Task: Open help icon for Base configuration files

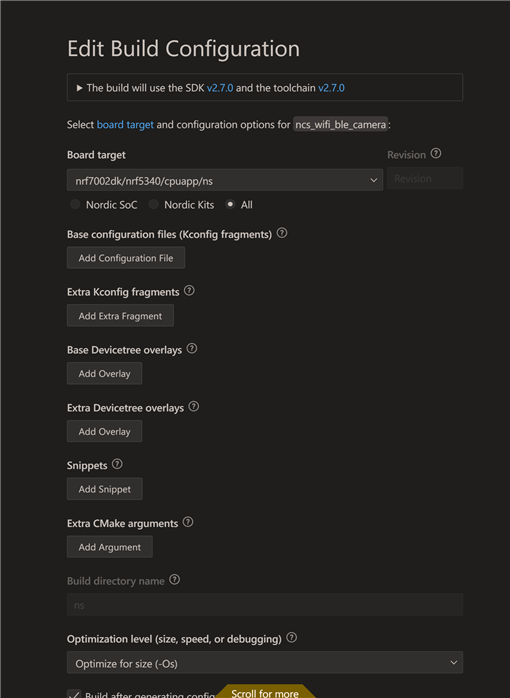Action: (x=282, y=233)
